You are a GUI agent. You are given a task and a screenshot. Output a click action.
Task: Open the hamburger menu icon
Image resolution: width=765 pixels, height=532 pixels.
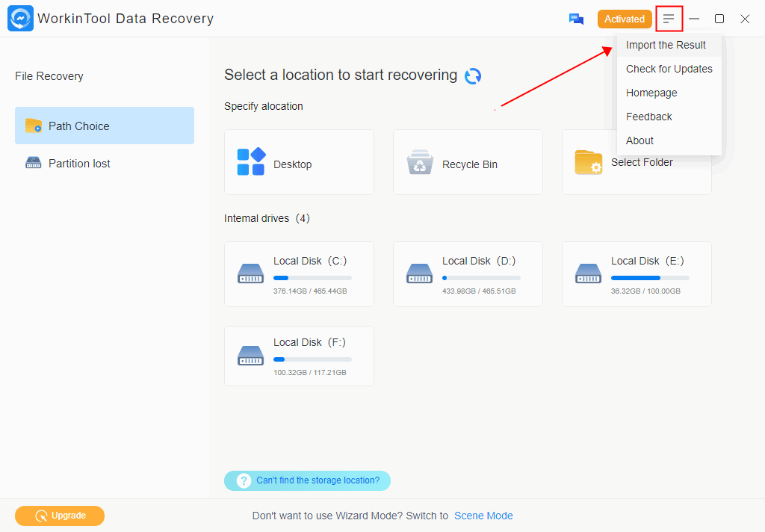coord(669,19)
